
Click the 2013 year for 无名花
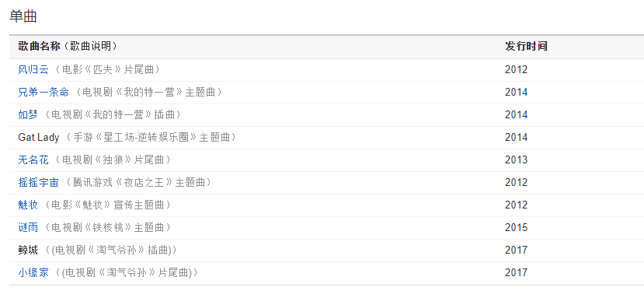[517, 160]
